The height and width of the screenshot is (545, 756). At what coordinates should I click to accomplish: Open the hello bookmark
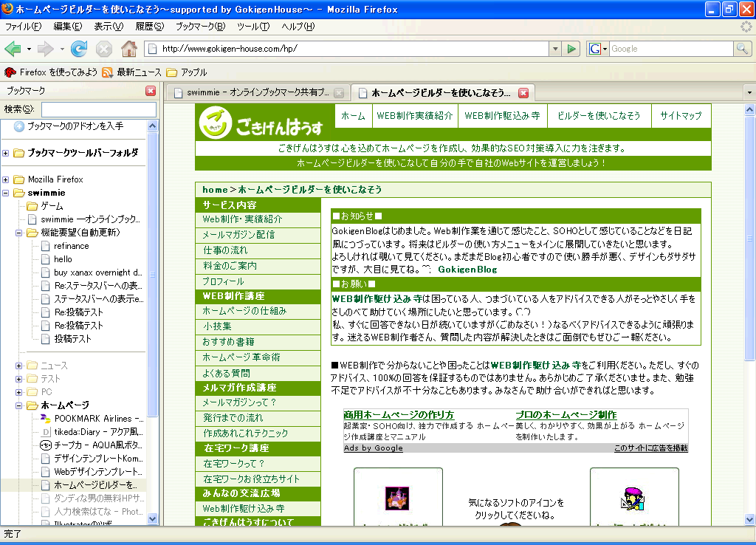57,259
